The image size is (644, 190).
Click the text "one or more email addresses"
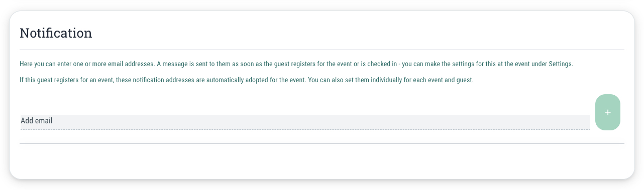pos(114,64)
